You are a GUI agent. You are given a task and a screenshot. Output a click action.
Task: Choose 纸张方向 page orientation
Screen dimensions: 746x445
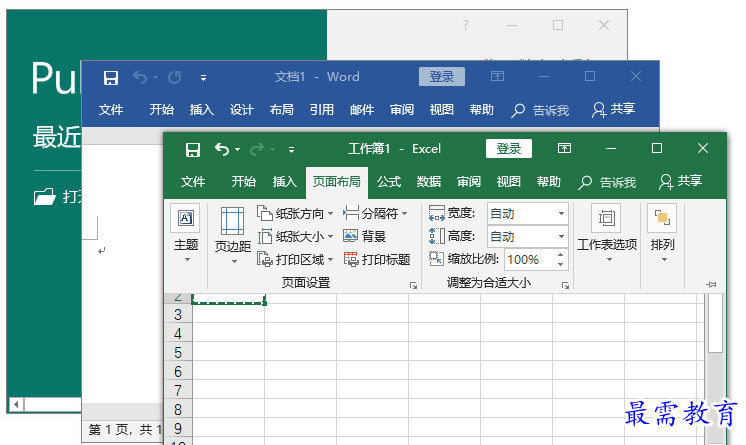click(295, 214)
